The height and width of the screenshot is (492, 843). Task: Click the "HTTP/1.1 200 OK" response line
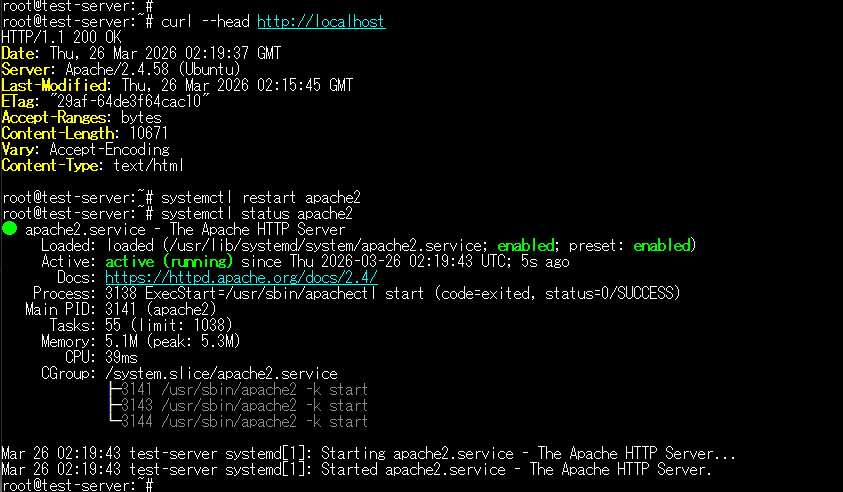tap(60, 37)
